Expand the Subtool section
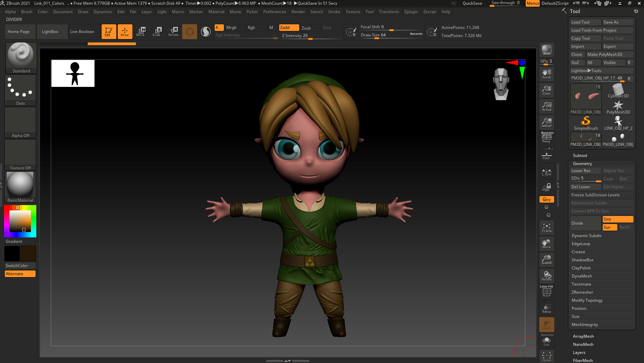The width and height of the screenshot is (644, 363). click(x=580, y=155)
